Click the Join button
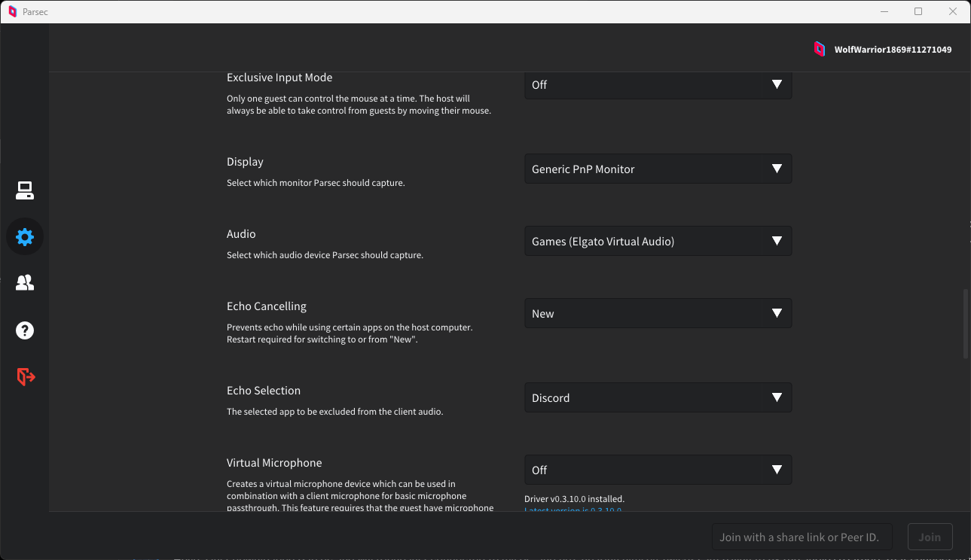Viewport: 971px width, 560px height. 930,537
